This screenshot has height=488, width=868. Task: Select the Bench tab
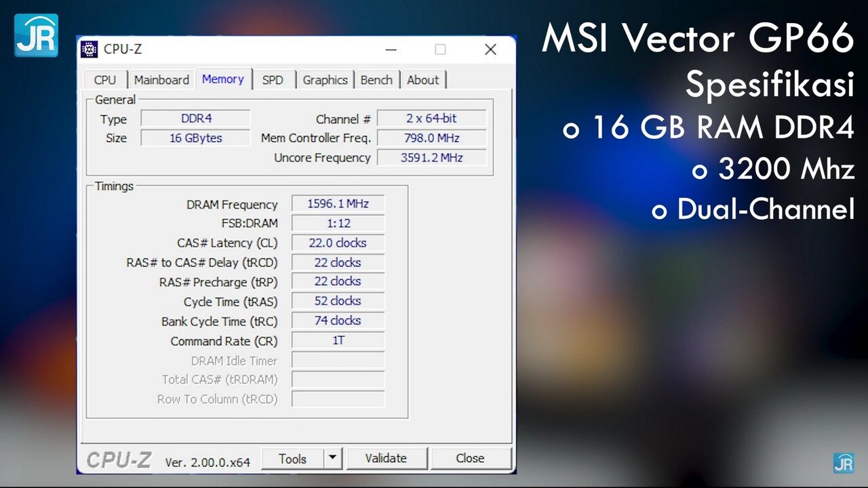click(377, 79)
